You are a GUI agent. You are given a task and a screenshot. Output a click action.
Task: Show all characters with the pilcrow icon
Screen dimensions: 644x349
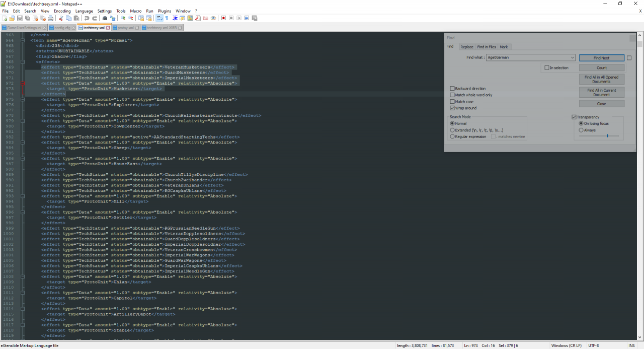[x=167, y=18]
